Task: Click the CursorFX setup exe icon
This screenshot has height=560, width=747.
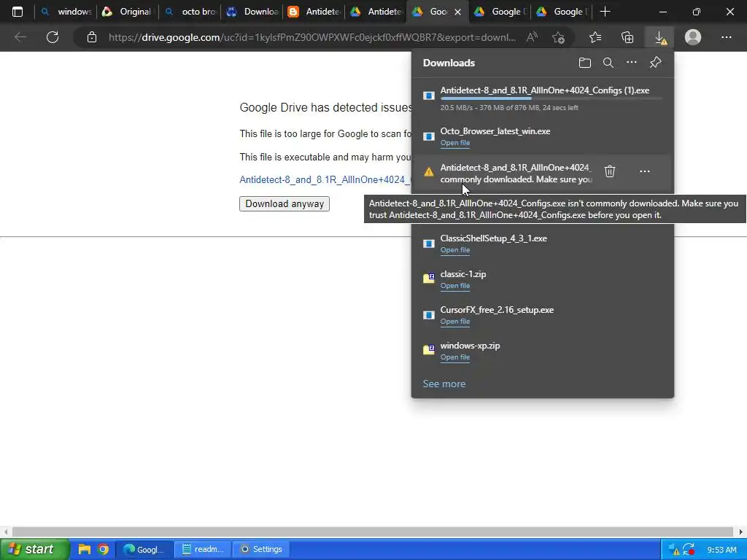Action: tap(429, 315)
